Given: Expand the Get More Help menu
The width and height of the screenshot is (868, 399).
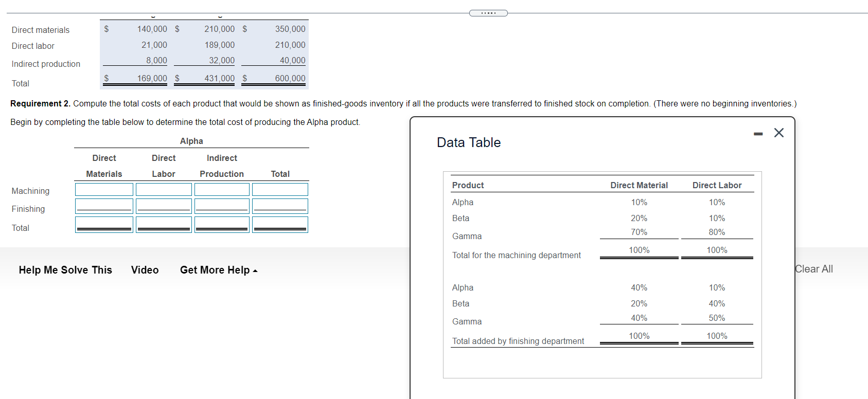Looking at the screenshot, I should (x=219, y=270).
